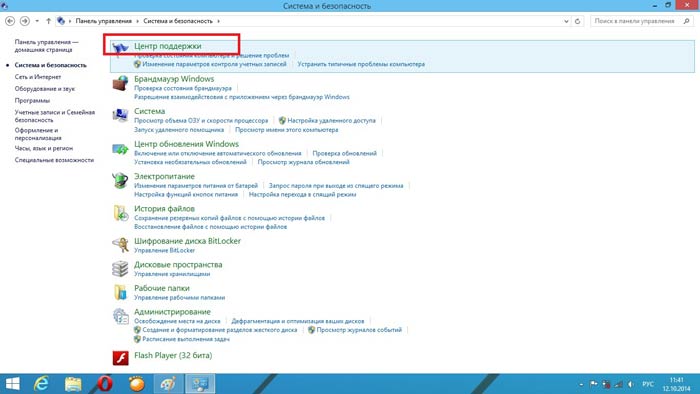Launch Opera browser from taskbar

tap(105, 384)
